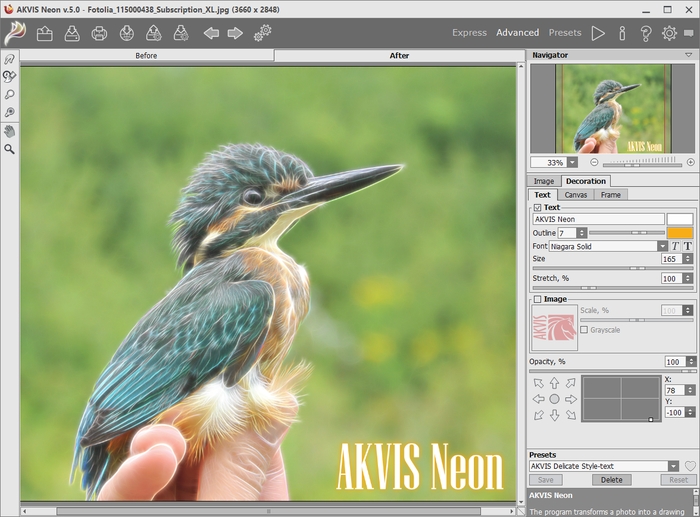
Task: Collapse the Navigator panel arrow
Action: click(x=688, y=55)
